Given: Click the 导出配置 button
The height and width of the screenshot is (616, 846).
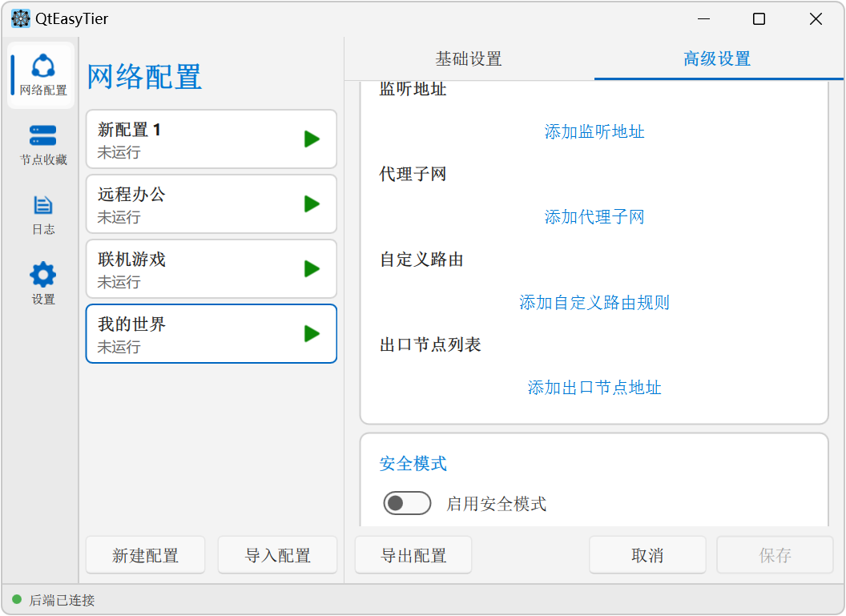Looking at the screenshot, I should tap(413, 555).
